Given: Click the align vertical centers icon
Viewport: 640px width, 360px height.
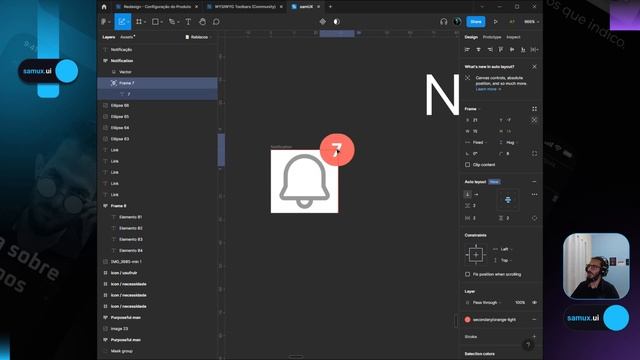Looking at the screenshot, I should 512,49.
